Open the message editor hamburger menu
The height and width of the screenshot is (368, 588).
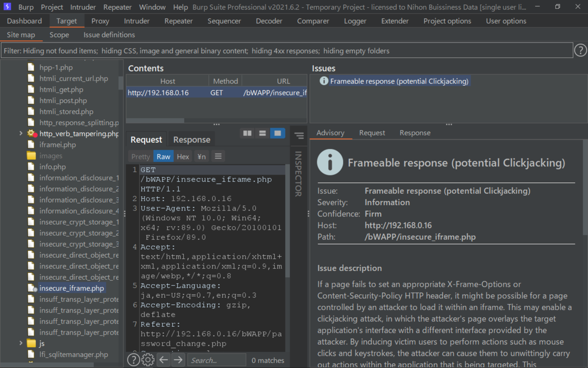[218, 156]
